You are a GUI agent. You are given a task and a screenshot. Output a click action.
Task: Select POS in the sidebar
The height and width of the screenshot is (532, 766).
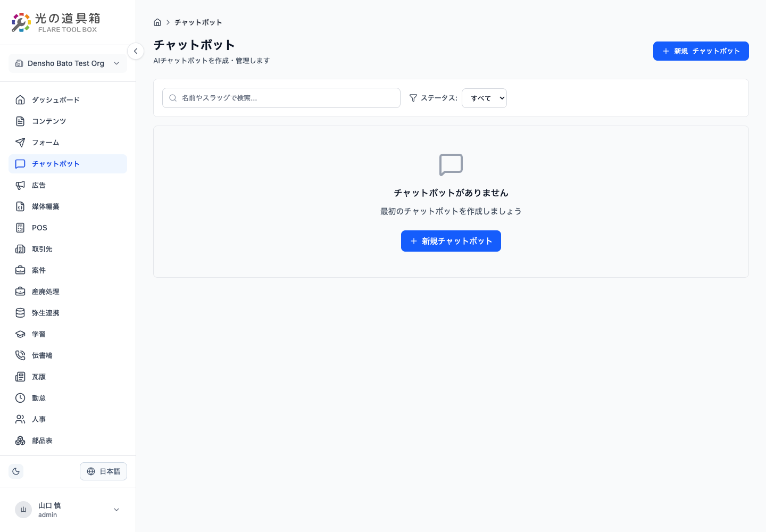pos(68,228)
